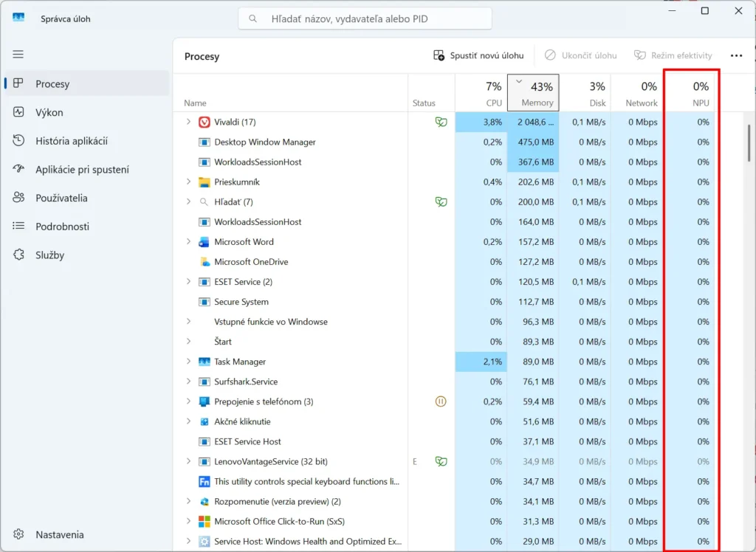Screen dimensions: 756x552
Task: Click the search magnifier icon in search box
Action: tap(252, 18)
